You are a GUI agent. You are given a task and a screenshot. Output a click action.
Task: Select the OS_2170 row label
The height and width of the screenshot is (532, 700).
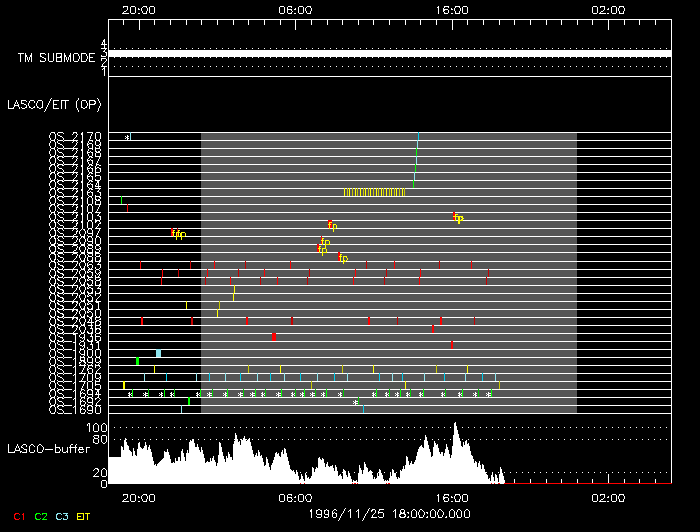pos(75,136)
